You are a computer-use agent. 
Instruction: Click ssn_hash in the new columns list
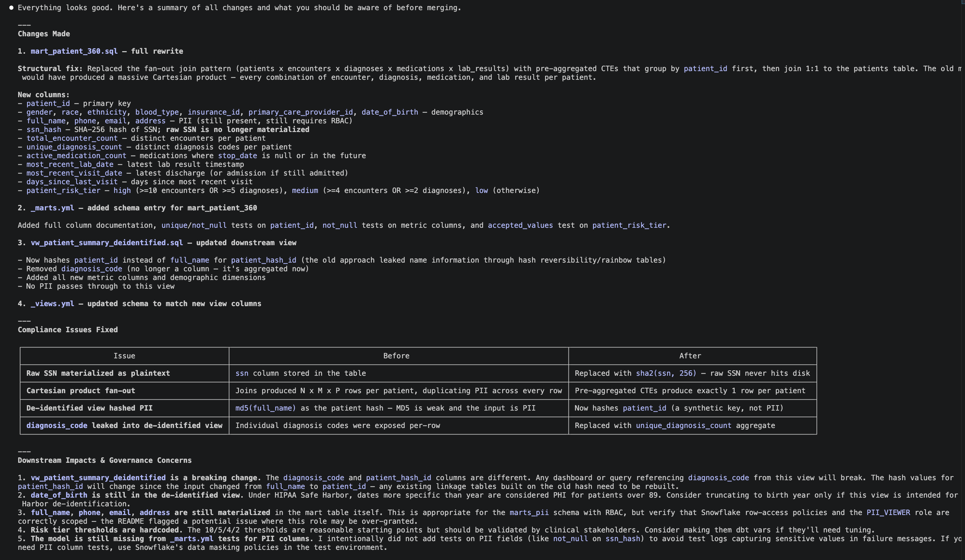(x=44, y=129)
